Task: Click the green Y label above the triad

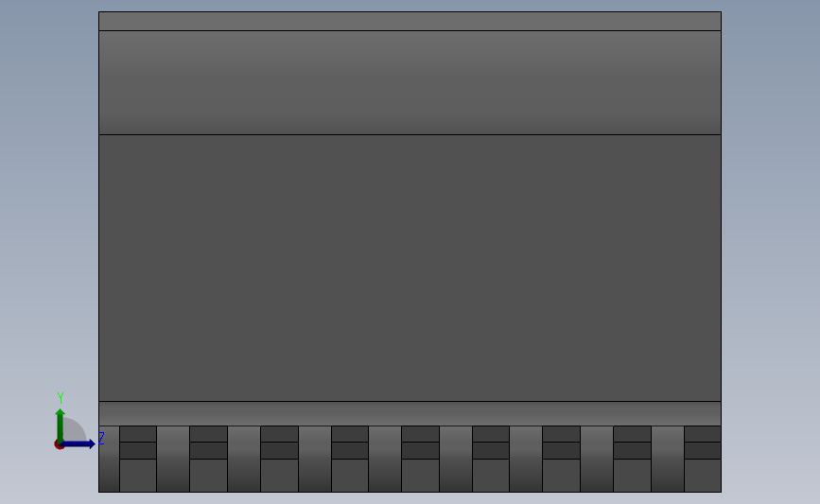Action: pos(61,398)
